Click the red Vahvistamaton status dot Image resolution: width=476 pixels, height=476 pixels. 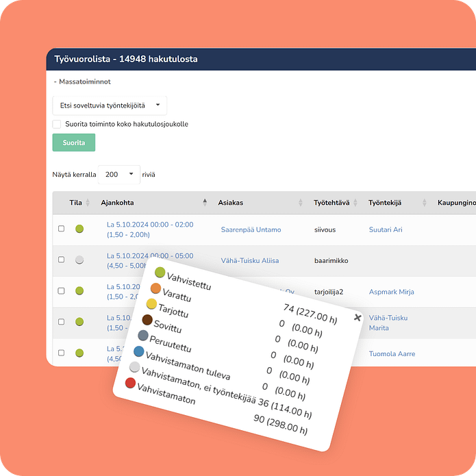tap(130, 383)
